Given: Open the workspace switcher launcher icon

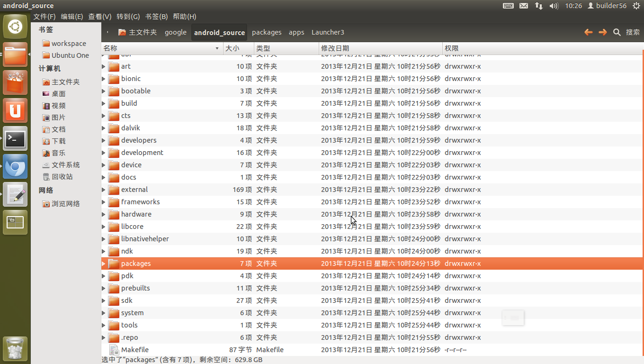Looking at the screenshot, I should click(x=15, y=222).
